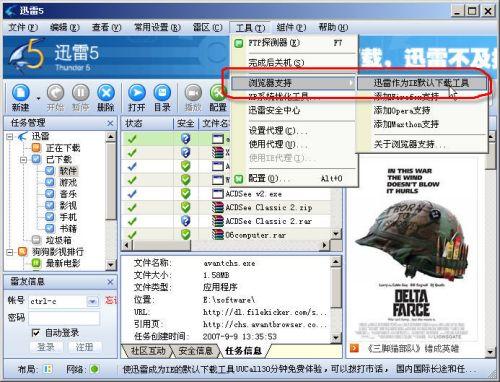500x382 pixels.
Task: Click the green 网络 network status icon
Action: [x=95, y=369]
